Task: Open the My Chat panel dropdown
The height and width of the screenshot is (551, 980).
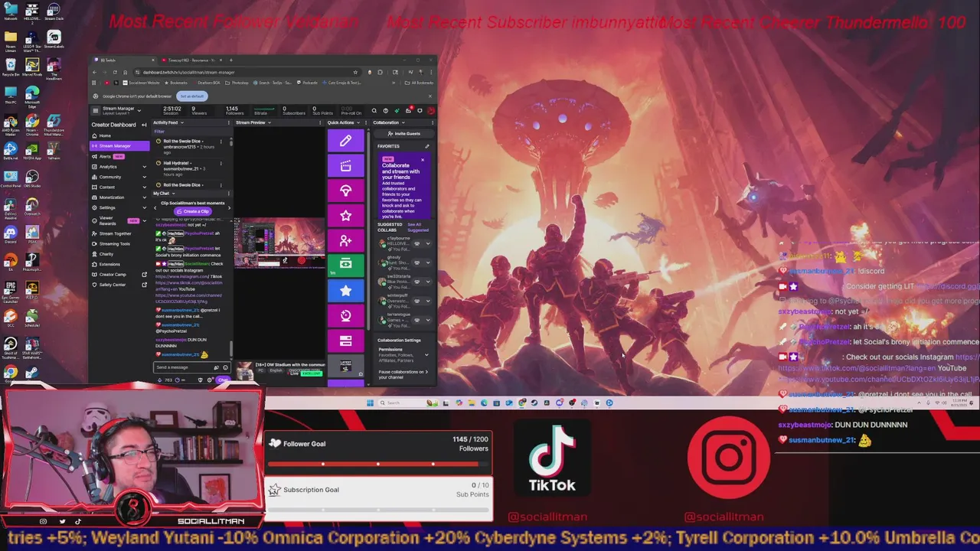Action: click(x=172, y=194)
